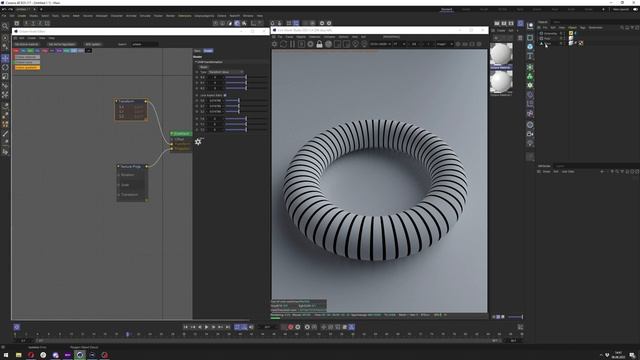Click the light bulb icon in right column

click(530, 143)
